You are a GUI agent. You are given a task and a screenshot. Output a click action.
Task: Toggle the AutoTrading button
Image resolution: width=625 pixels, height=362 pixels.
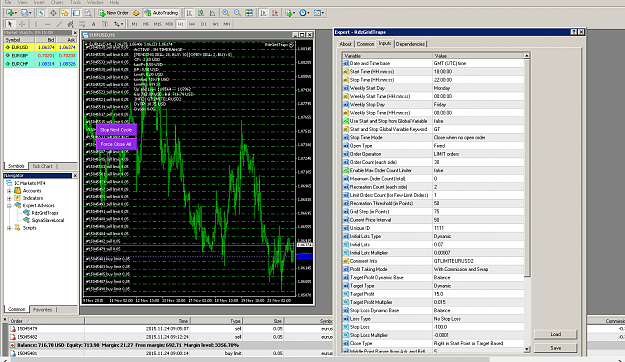point(161,13)
